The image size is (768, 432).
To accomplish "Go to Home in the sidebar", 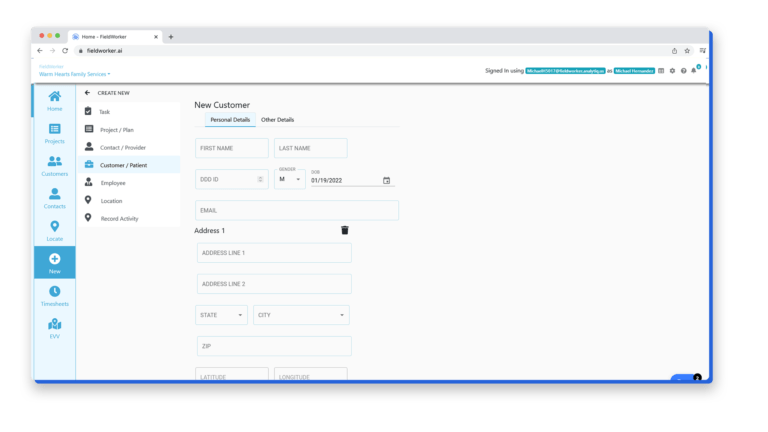I will coord(54,101).
